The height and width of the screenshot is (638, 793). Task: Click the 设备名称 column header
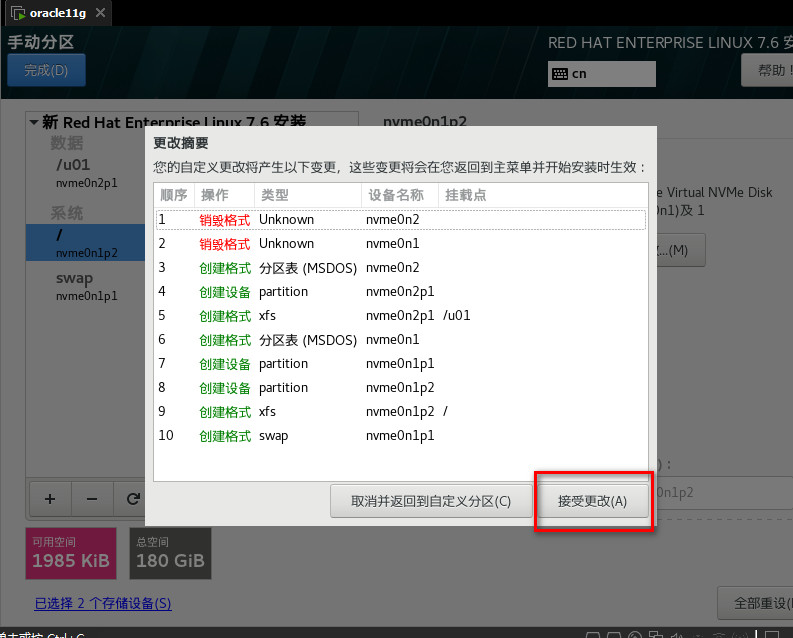(x=396, y=194)
